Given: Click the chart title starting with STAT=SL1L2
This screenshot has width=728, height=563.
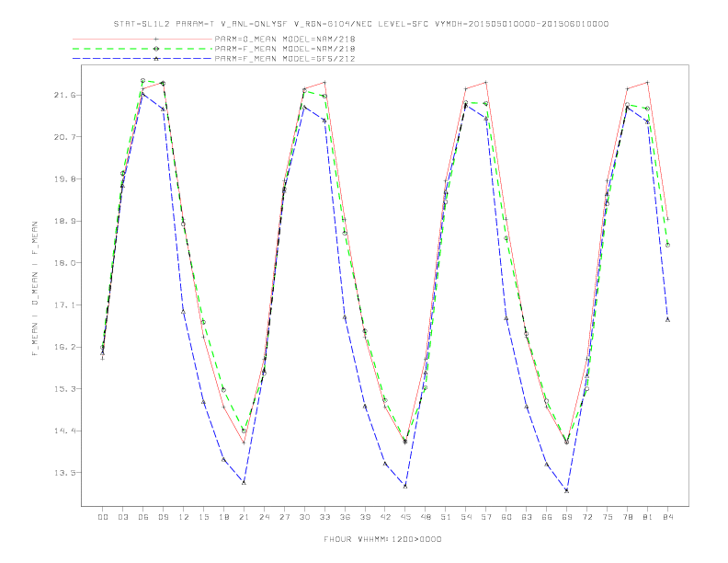Looking at the screenshot, I should [x=360, y=24].
